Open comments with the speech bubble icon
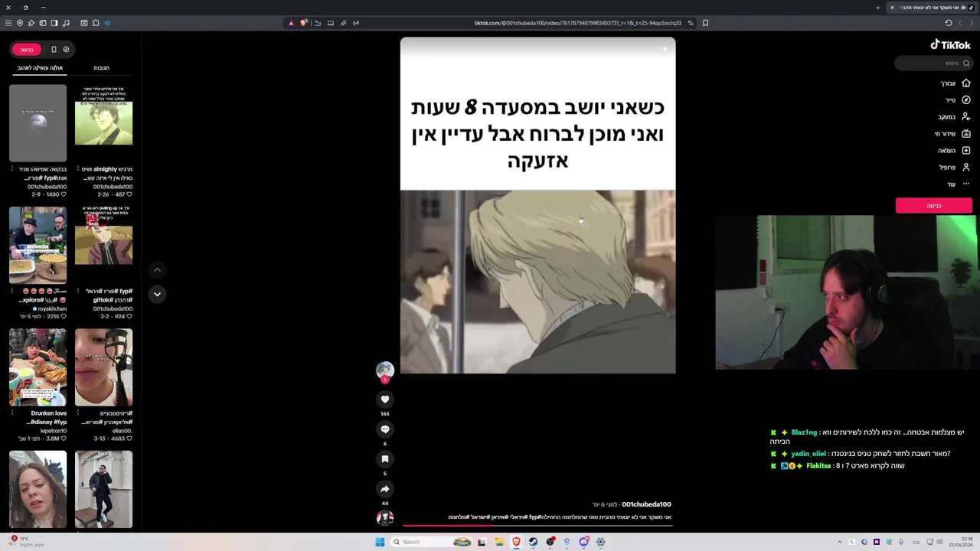This screenshot has width=980, height=551. tap(385, 429)
